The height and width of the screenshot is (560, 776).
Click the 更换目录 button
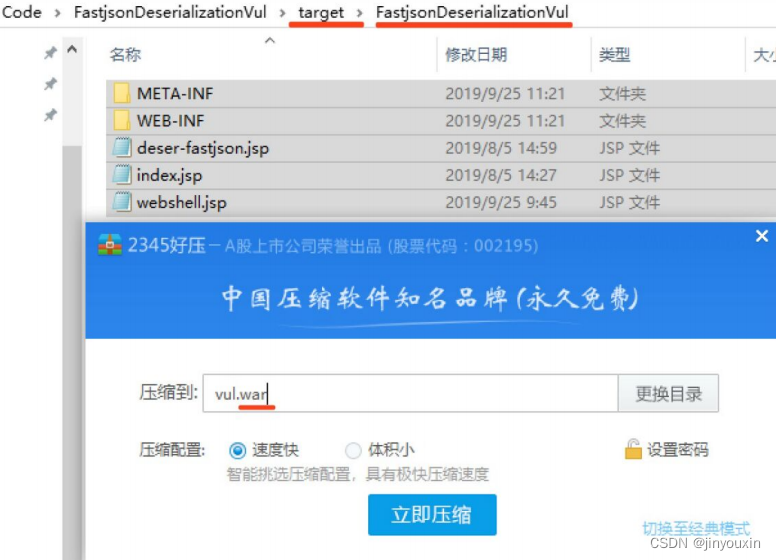(668, 393)
